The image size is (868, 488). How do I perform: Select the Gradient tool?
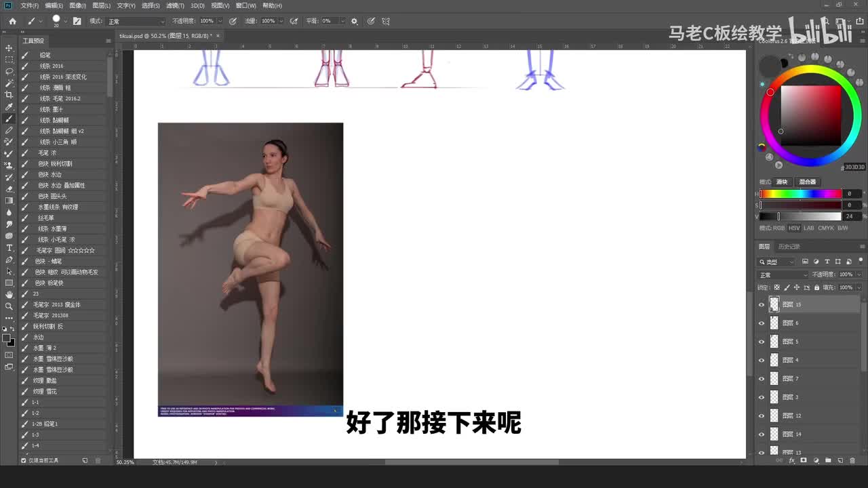click(9, 201)
